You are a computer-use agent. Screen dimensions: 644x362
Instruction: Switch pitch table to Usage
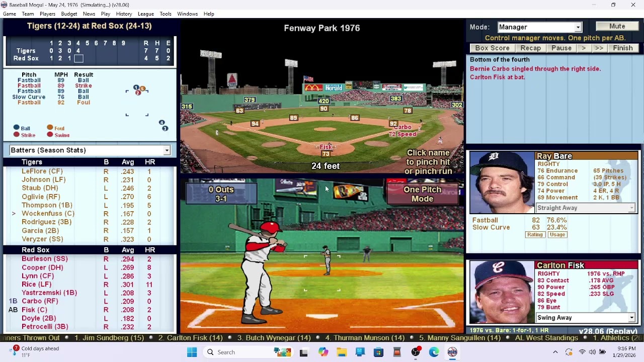[x=557, y=235]
